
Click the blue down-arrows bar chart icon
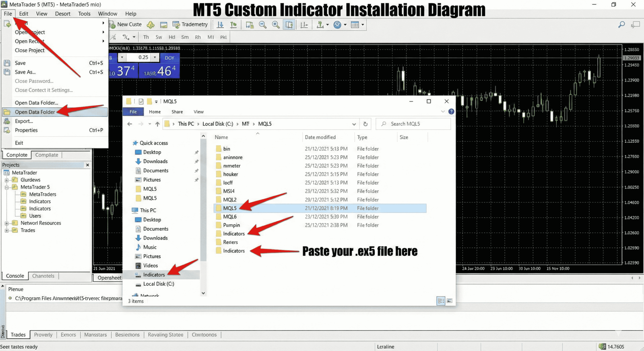point(220,25)
